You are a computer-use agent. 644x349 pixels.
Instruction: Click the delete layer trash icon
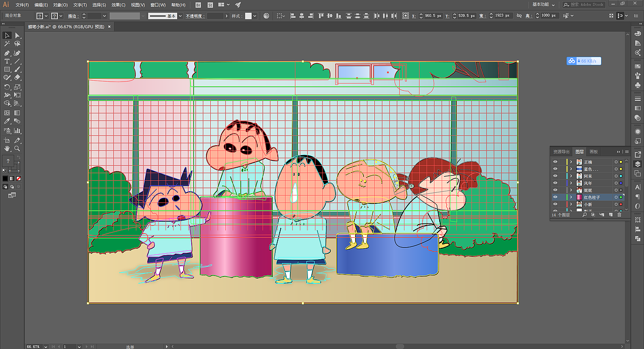pos(619,215)
